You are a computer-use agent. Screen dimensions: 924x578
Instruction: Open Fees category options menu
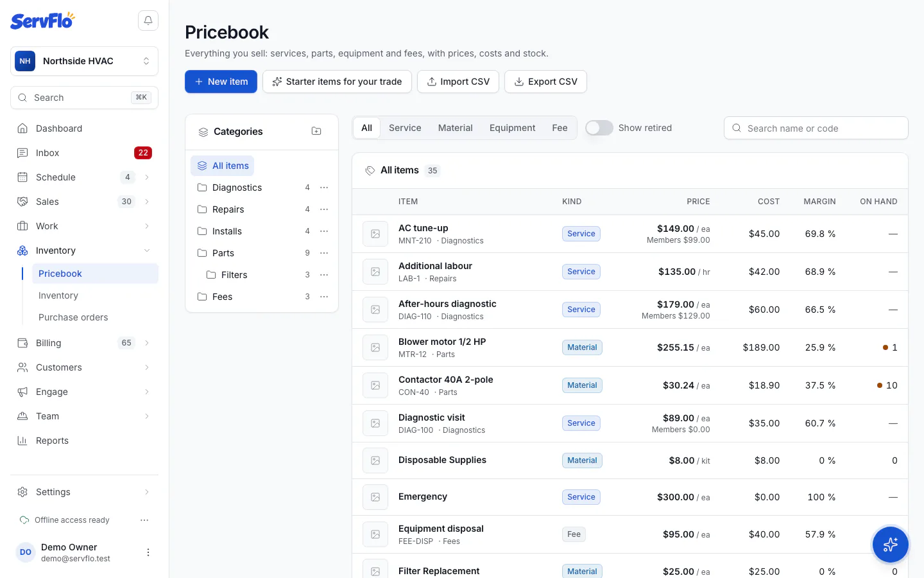click(324, 297)
